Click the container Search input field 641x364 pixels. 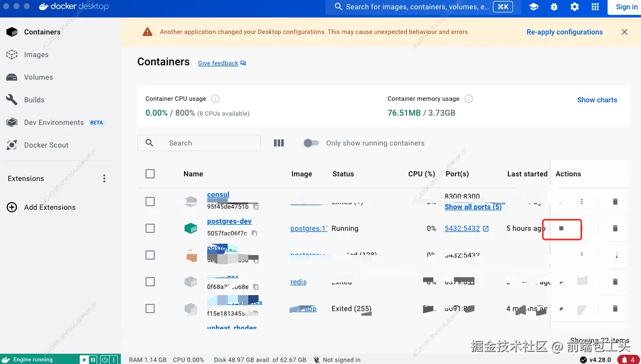click(199, 143)
